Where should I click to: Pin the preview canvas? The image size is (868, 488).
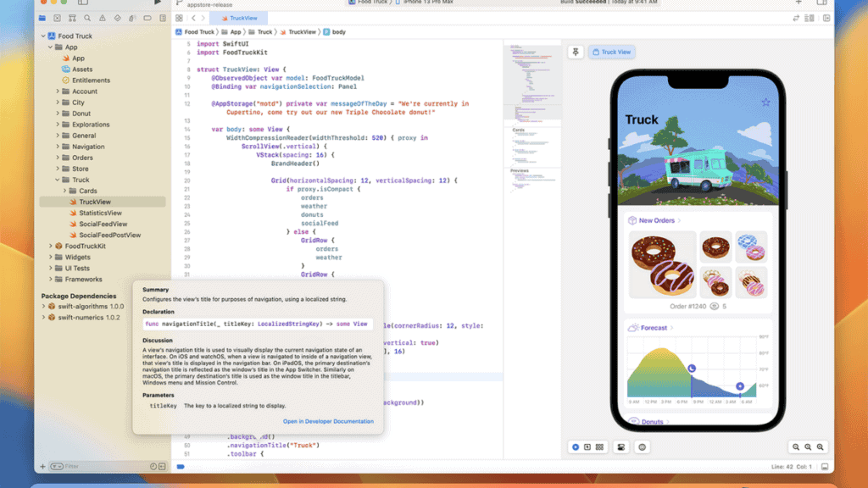[576, 52]
